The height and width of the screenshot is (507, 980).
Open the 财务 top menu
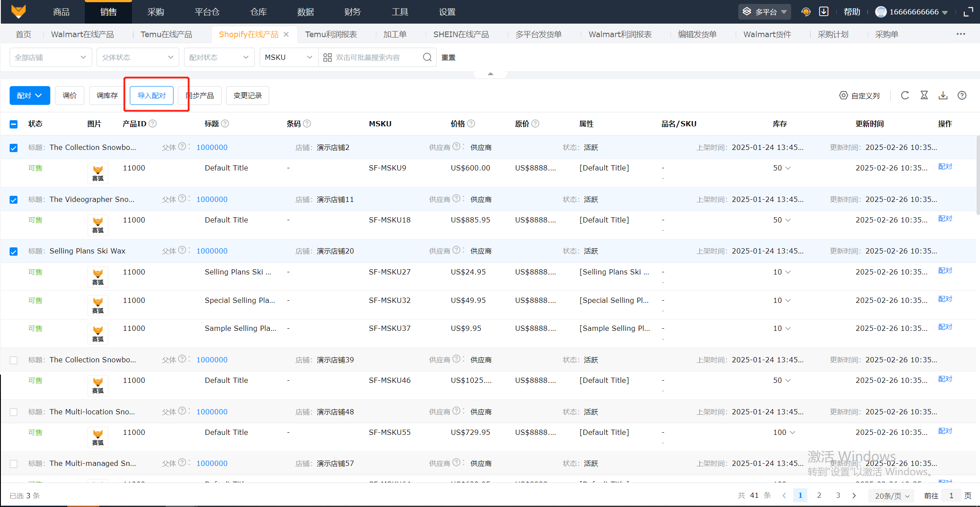coord(352,12)
